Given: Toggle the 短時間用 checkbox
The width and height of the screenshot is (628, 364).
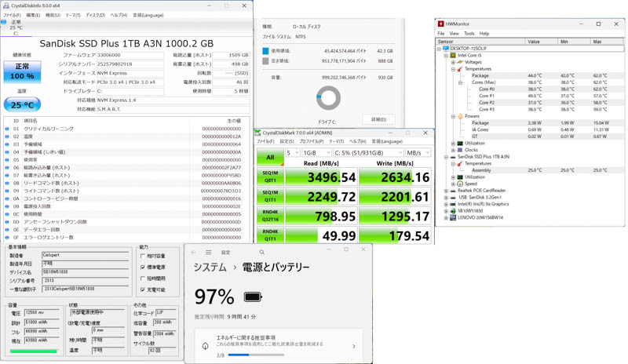Looking at the screenshot, I should [143, 278].
